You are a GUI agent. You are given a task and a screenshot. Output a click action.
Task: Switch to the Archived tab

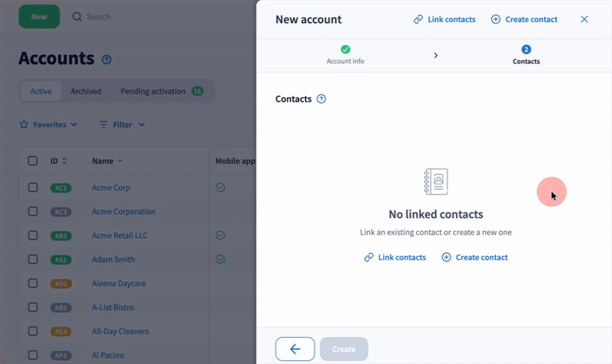(x=86, y=91)
